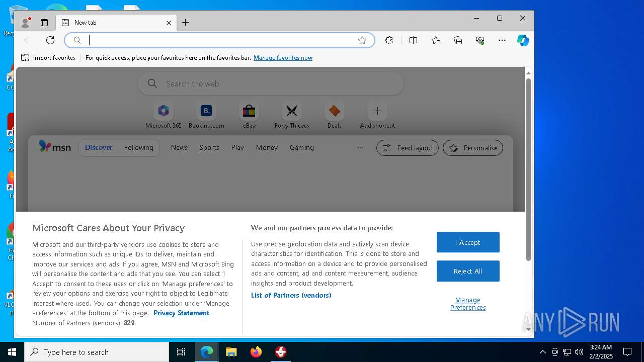The width and height of the screenshot is (644, 362).
Task: Close the New tab tab
Action: point(169,23)
